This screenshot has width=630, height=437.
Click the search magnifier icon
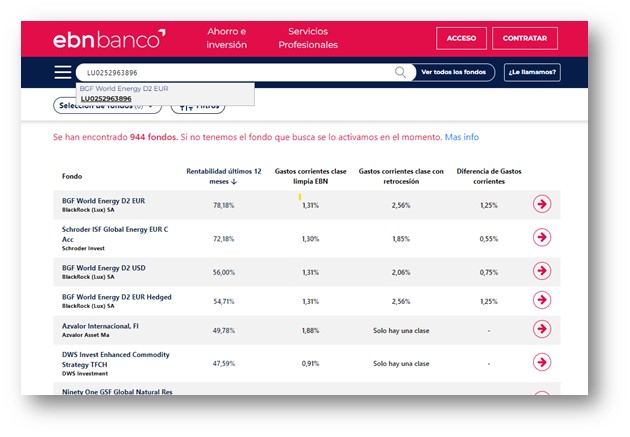400,72
